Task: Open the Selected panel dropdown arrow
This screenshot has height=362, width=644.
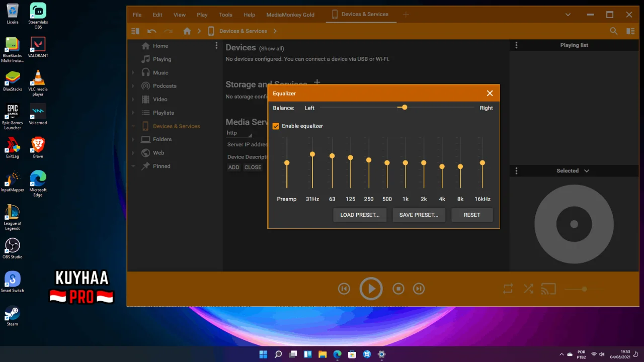Action: [587, 171]
